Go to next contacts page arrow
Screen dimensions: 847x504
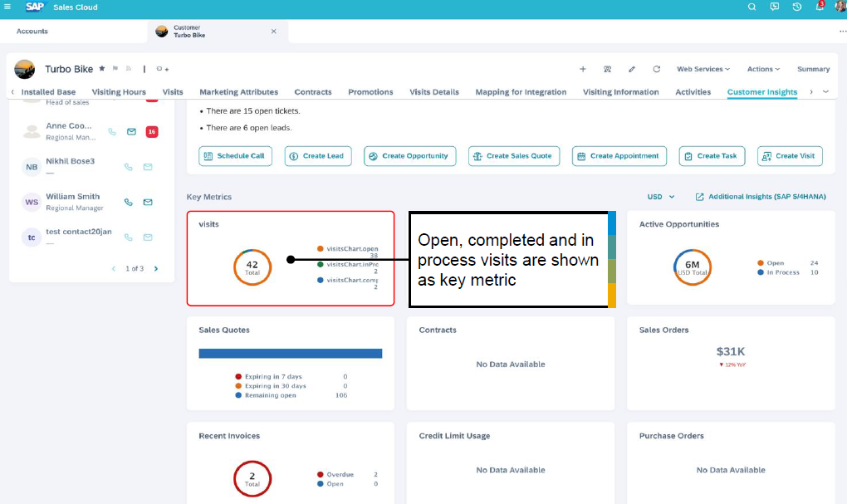coord(156,268)
